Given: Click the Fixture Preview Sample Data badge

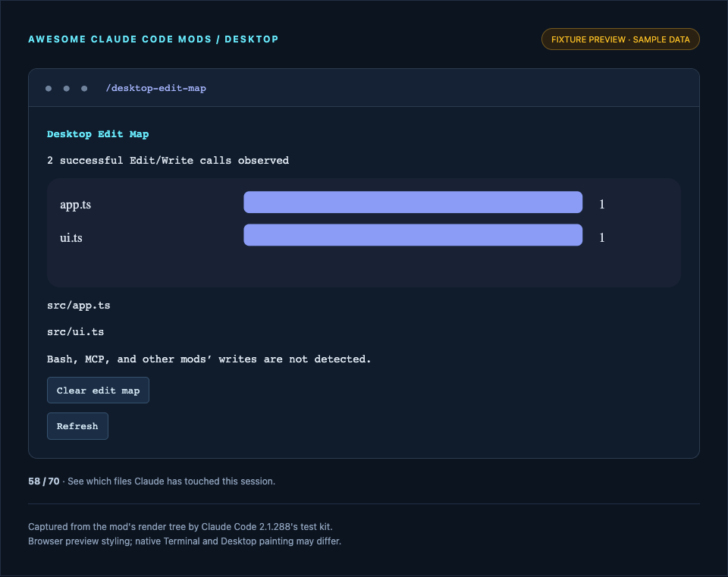Looking at the screenshot, I should (620, 39).
